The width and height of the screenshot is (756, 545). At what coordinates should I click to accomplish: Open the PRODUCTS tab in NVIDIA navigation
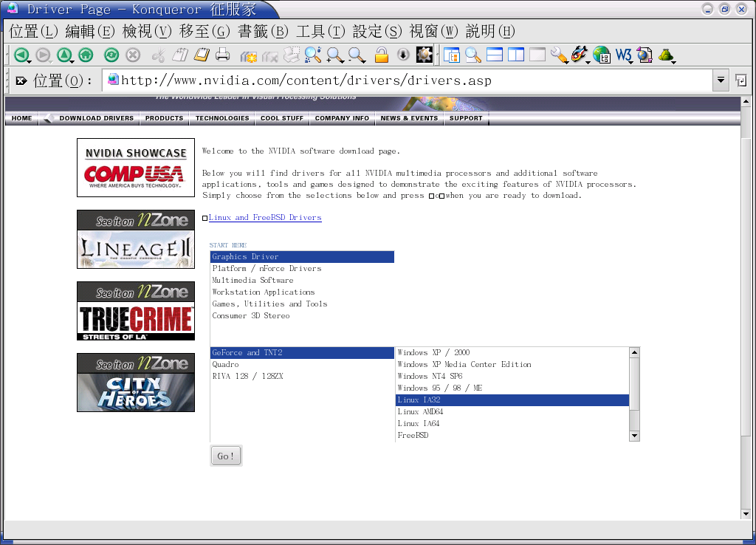point(164,118)
